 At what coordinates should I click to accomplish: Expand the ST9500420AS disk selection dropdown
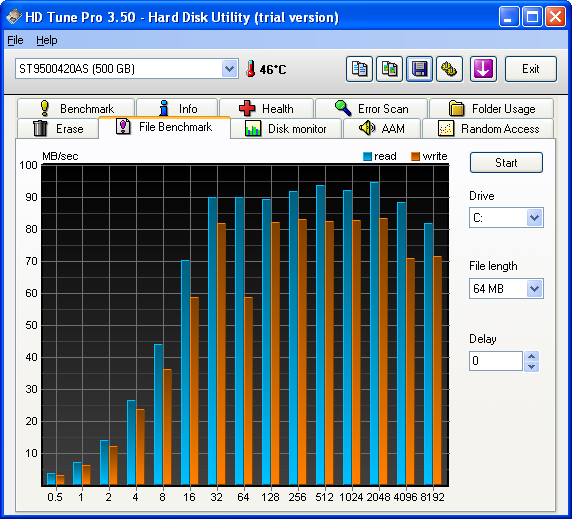click(229, 69)
